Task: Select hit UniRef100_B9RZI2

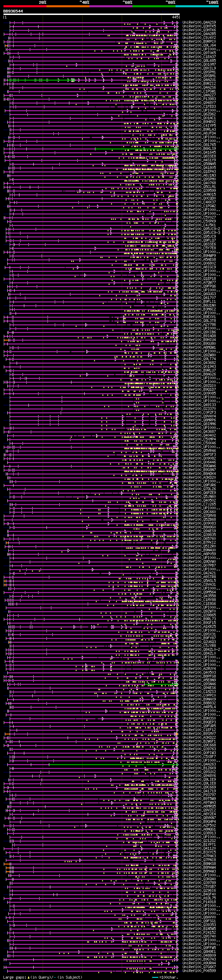Action: point(199,84)
